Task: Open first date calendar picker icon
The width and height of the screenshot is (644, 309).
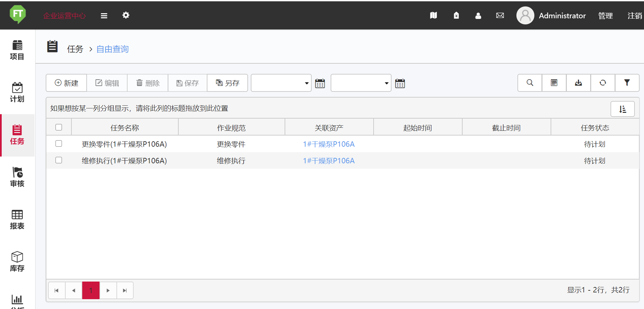Action: (x=320, y=83)
